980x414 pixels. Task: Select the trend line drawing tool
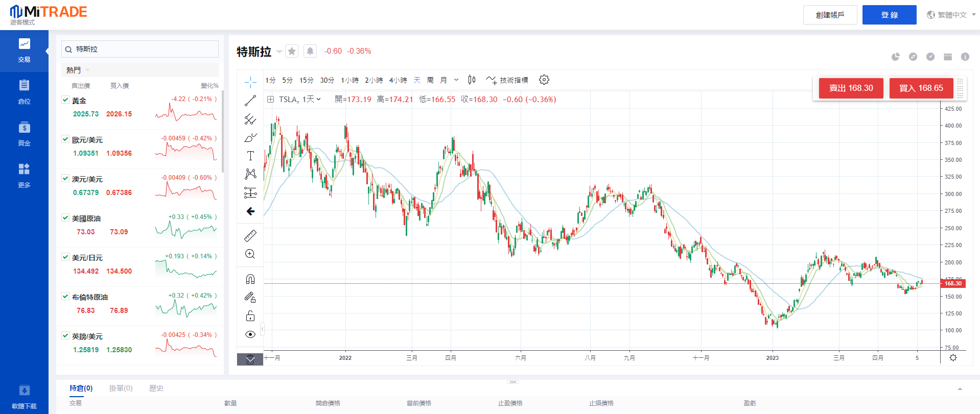click(250, 101)
